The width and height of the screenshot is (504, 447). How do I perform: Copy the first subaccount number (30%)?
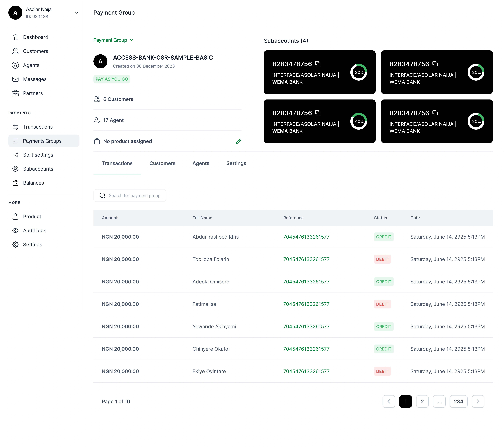[x=318, y=64]
